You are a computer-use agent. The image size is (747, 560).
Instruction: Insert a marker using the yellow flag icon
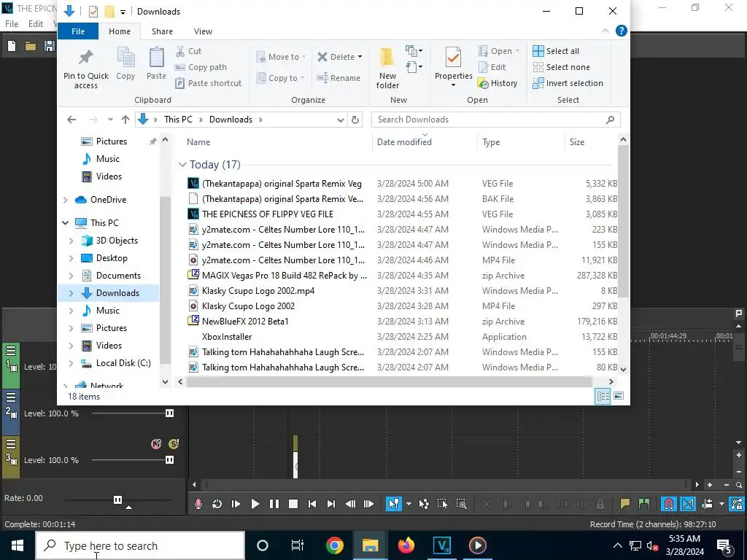[x=624, y=504]
